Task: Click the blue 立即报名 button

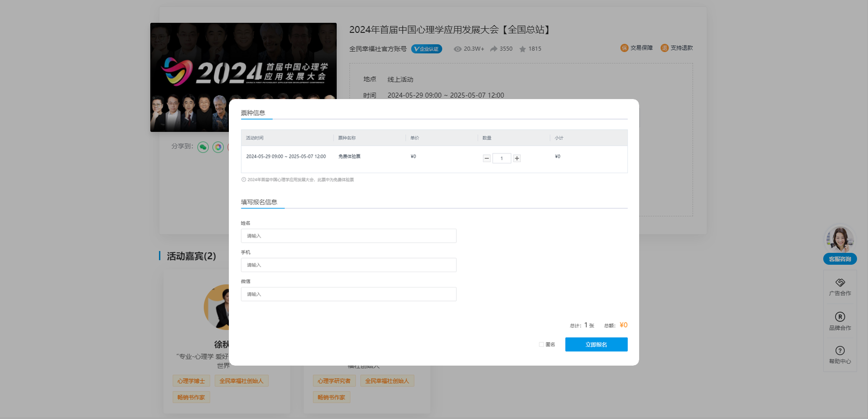Action: pyautogui.click(x=596, y=345)
